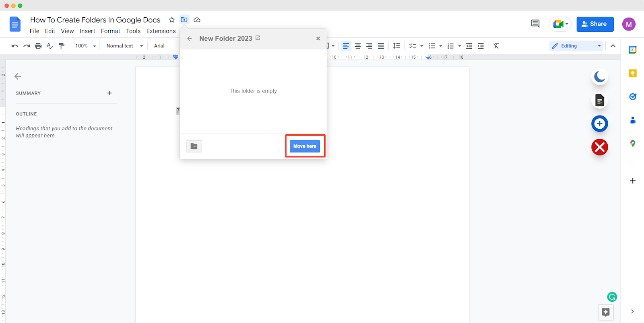644x323 pixels.
Task: Run spelling and grammar check
Action: click(x=50, y=46)
